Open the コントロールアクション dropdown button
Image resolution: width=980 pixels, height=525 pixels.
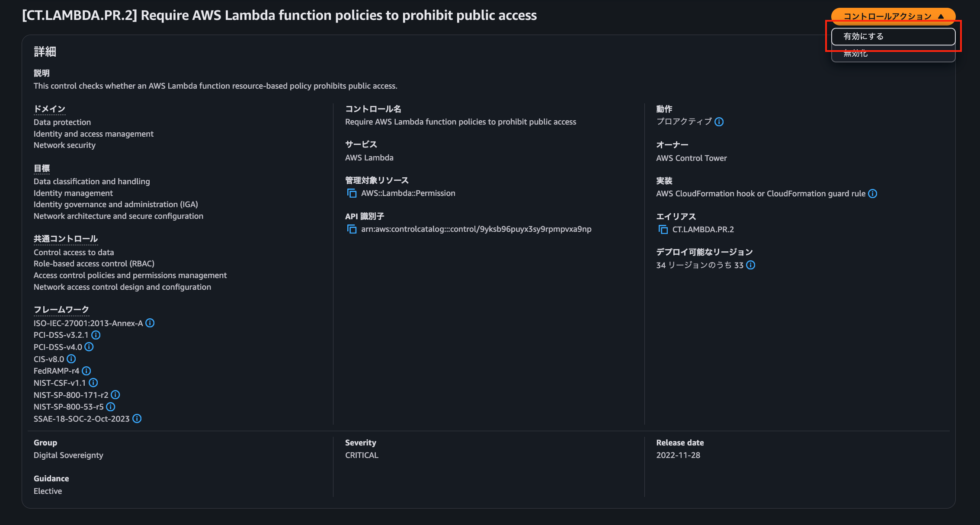click(x=893, y=16)
